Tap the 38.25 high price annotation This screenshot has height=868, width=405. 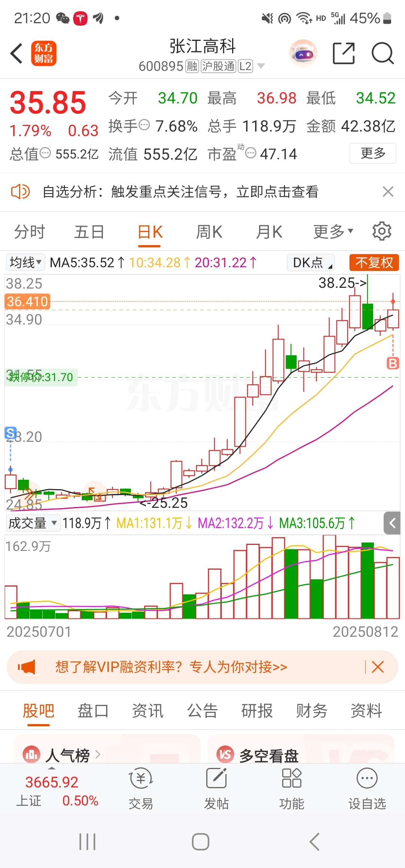(x=342, y=283)
